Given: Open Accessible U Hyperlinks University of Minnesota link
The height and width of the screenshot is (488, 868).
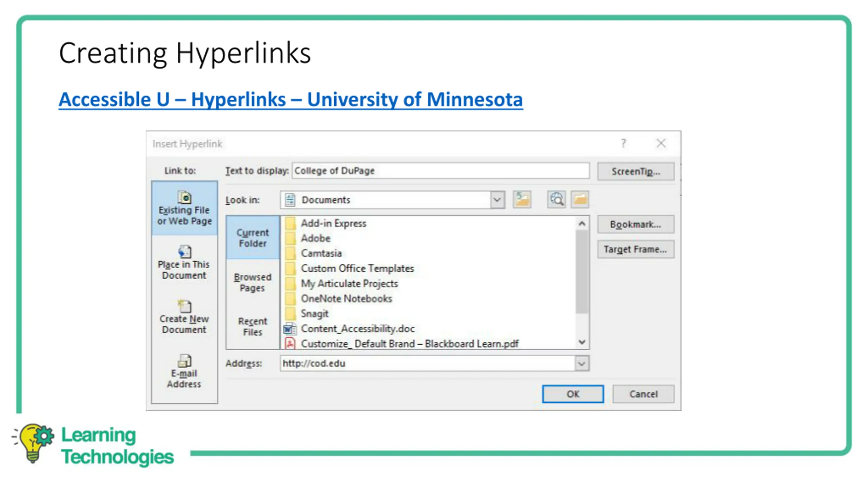Looking at the screenshot, I should tap(291, 100).
